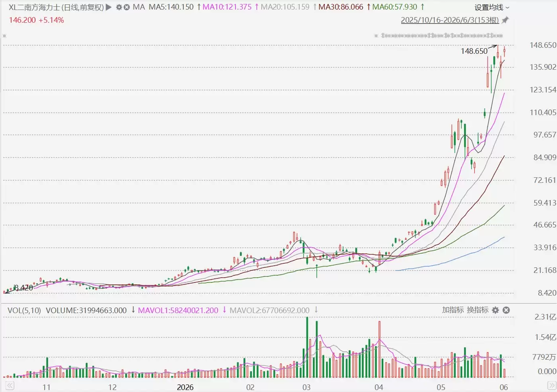Click the 0.000 volume axis label
Screen dimensions: 557x392
tap(547, 371)
